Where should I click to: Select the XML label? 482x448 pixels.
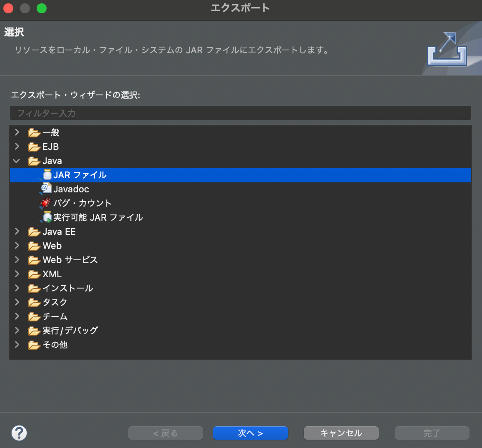52,274
